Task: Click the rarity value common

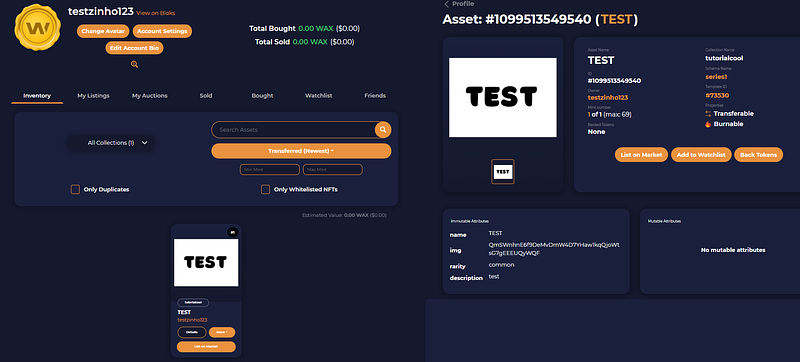Action: pos(501,265)
